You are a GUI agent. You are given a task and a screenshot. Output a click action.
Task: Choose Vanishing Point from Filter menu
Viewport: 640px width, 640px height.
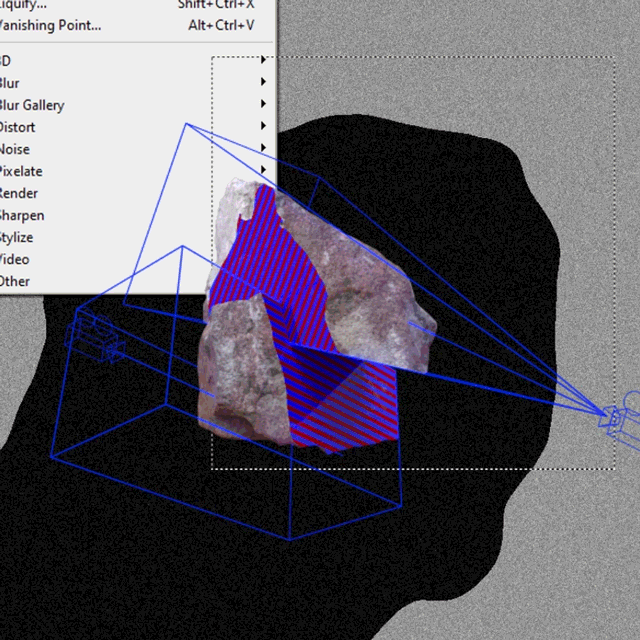(x=136, y=25)
